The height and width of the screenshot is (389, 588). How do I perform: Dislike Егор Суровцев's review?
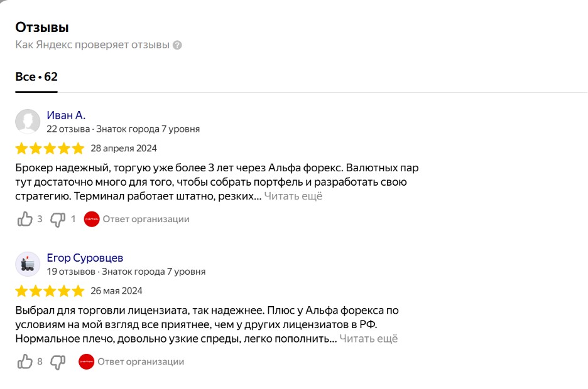click(x=58, y=361)
